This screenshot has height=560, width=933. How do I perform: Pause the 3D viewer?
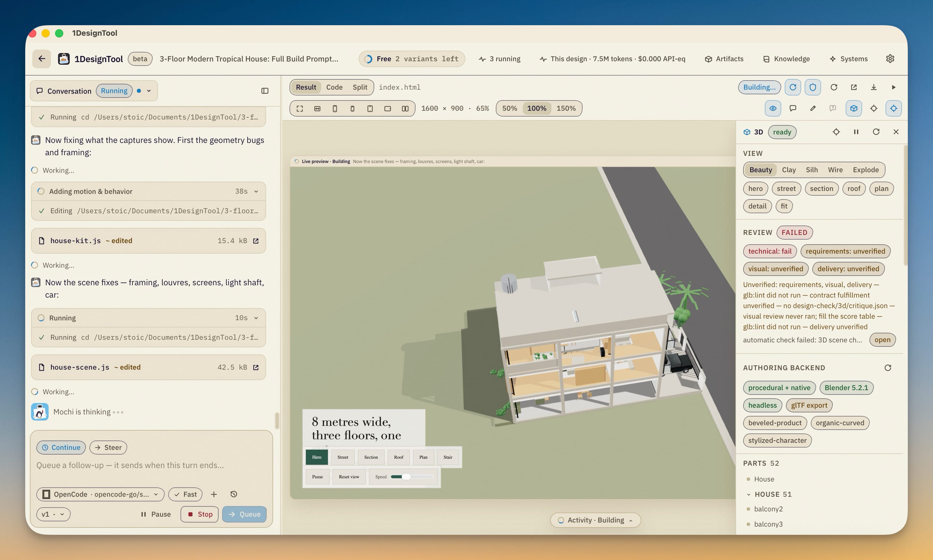pyautogui.click(x=857, y=132)
